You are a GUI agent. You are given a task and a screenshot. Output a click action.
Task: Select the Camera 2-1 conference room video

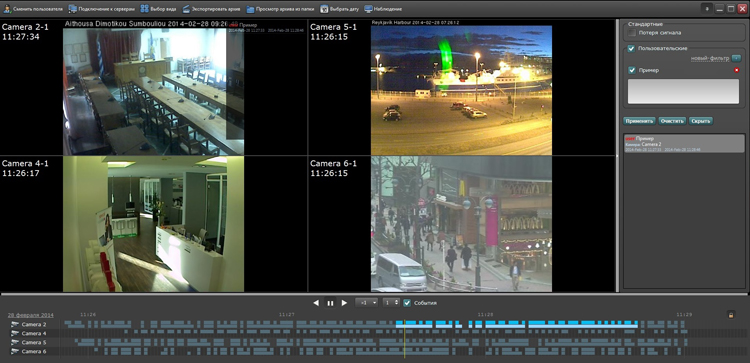pyautogui.click(x=154, y=91)
